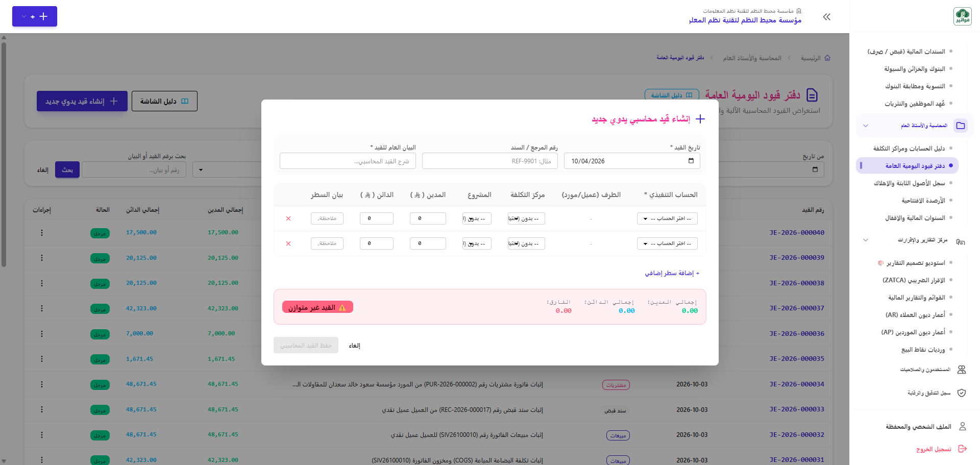This screenshot has width=980, height=465.
Task: Click the Fawateer logo icon
Action: tap(962, 16)
